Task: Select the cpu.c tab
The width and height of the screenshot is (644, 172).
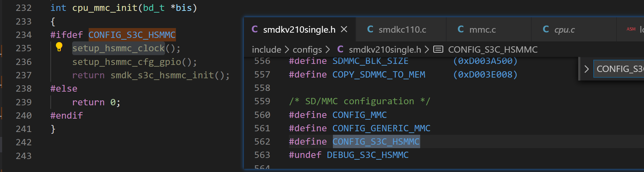Action: coord(564,30)
